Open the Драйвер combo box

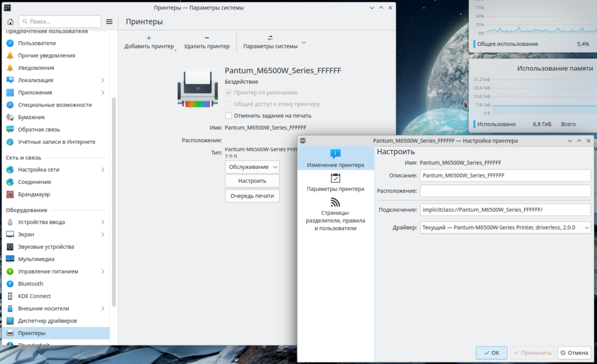505,228
